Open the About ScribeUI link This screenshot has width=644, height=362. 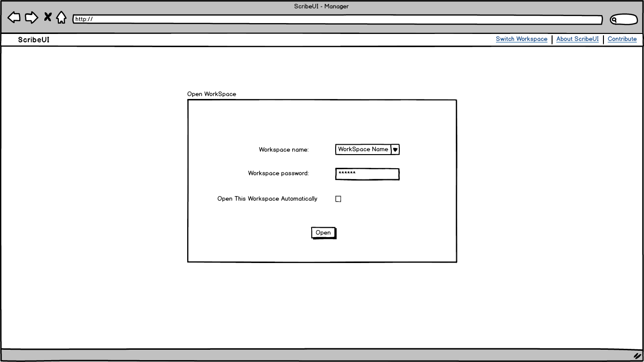[x=578, y=39]
